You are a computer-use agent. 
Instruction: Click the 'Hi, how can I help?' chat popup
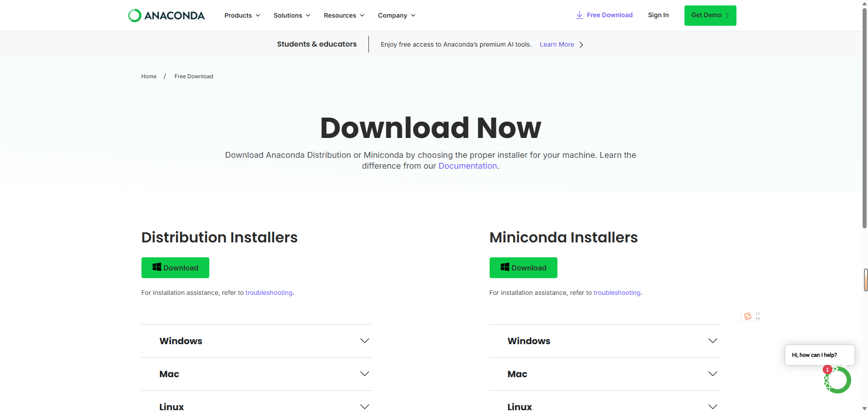click(820, 355)
